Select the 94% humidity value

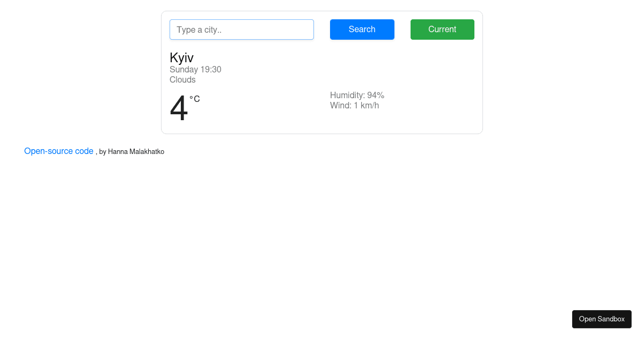point(376,95)
